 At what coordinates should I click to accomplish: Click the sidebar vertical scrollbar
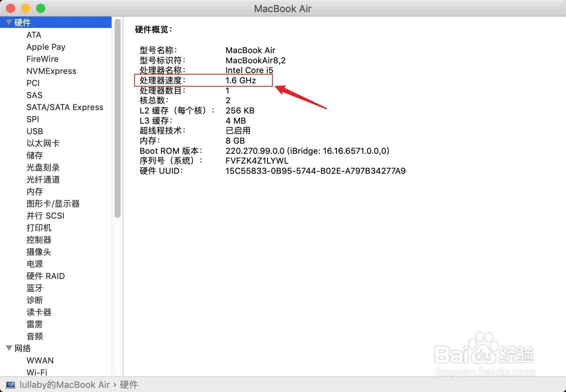point(118,119)
